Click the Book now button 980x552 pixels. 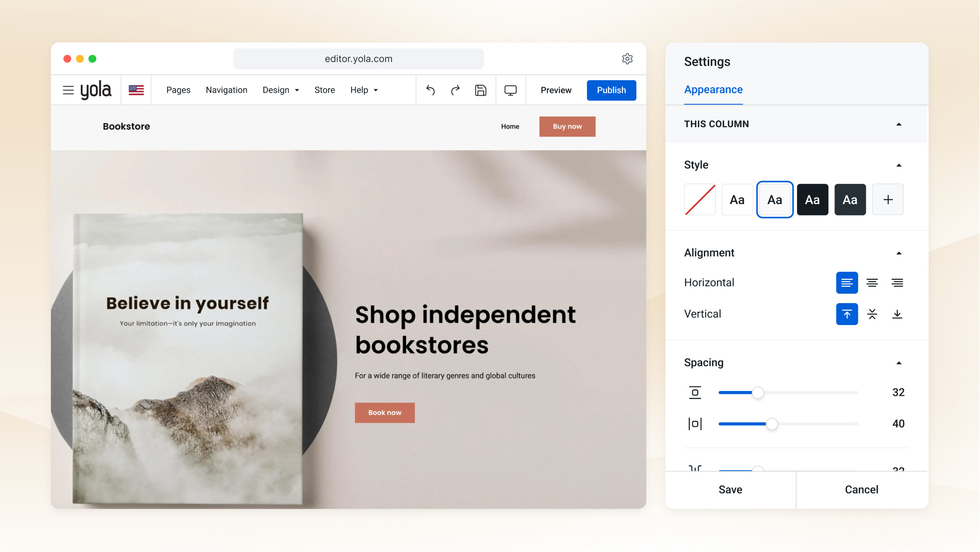pos(385,413)
